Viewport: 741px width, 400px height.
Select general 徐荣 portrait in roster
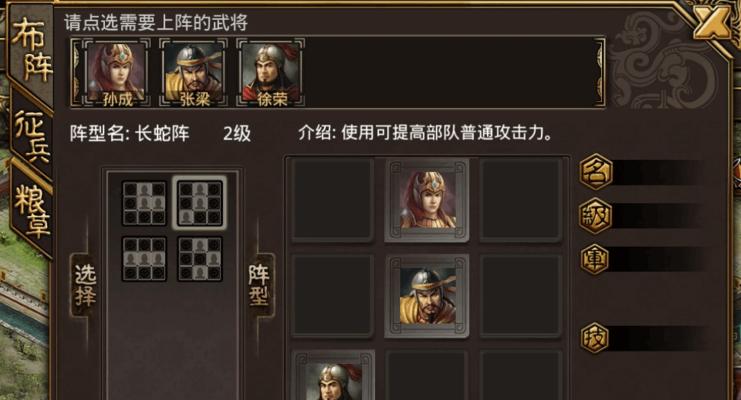[x=271, y=72]
